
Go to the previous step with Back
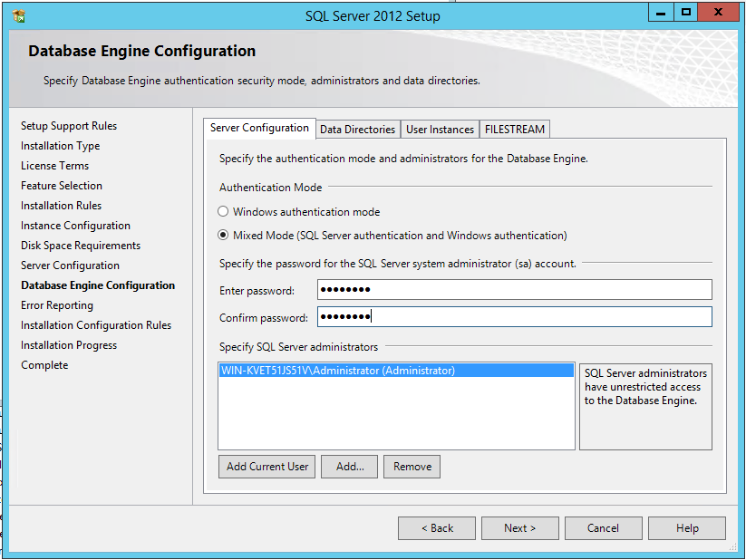[x=437, y=528]
